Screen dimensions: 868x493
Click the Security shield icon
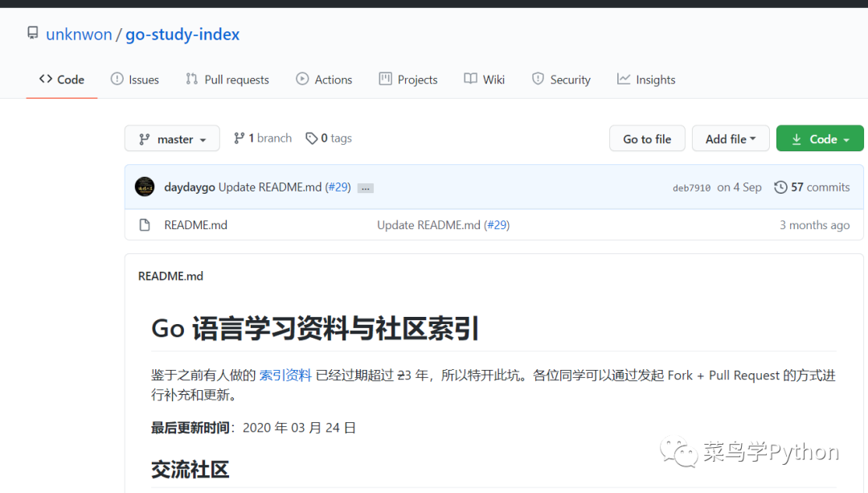[x=538, y=79]
